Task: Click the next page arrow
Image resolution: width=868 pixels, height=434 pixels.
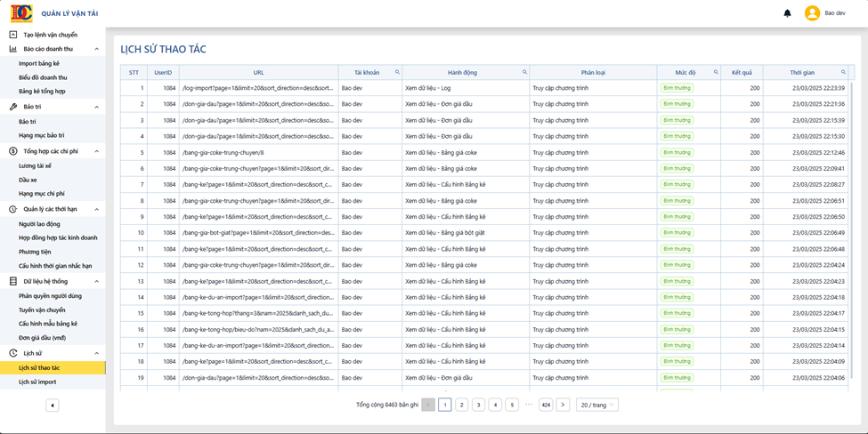Action: (563, 405)
